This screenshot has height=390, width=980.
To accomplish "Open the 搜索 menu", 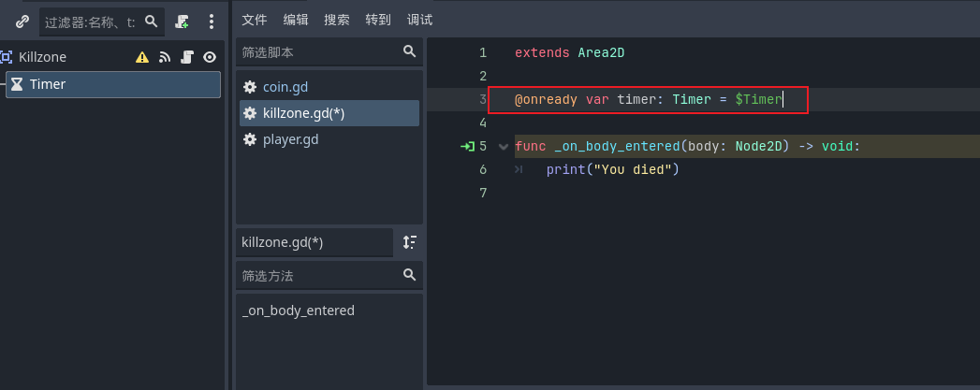I will tap(337, 19).
